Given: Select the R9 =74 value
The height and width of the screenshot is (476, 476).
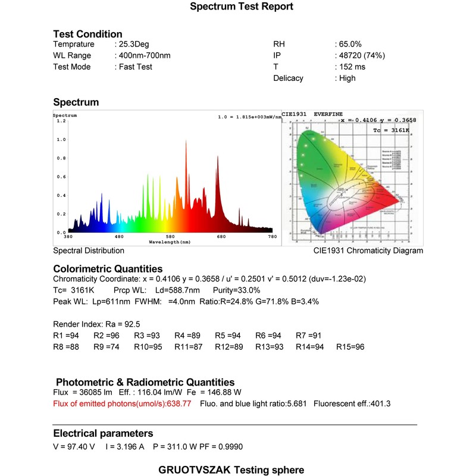Looking at the screenshot, I should click(x=107, y=347).
